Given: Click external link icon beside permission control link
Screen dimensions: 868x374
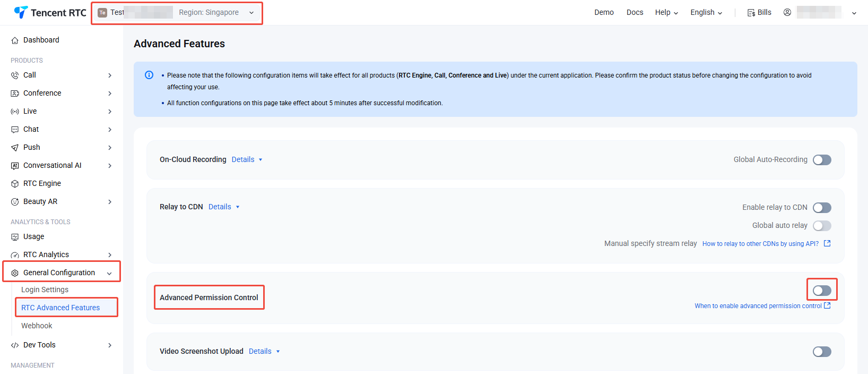Looking at the screenshot, I should [827, 305].
